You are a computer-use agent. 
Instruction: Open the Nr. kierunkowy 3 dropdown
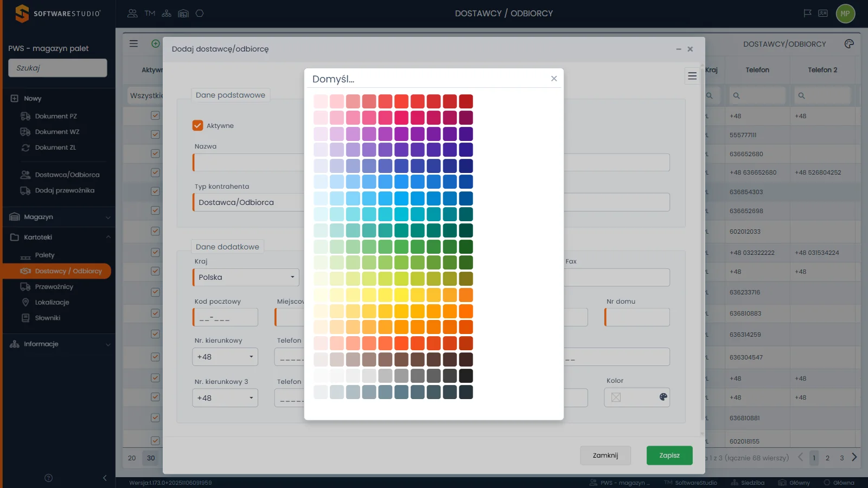tap(225, 398)
